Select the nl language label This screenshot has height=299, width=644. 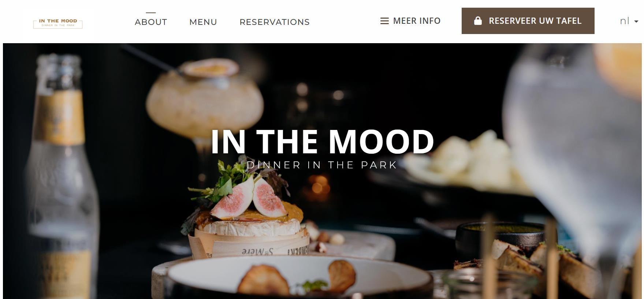[624, 21]
